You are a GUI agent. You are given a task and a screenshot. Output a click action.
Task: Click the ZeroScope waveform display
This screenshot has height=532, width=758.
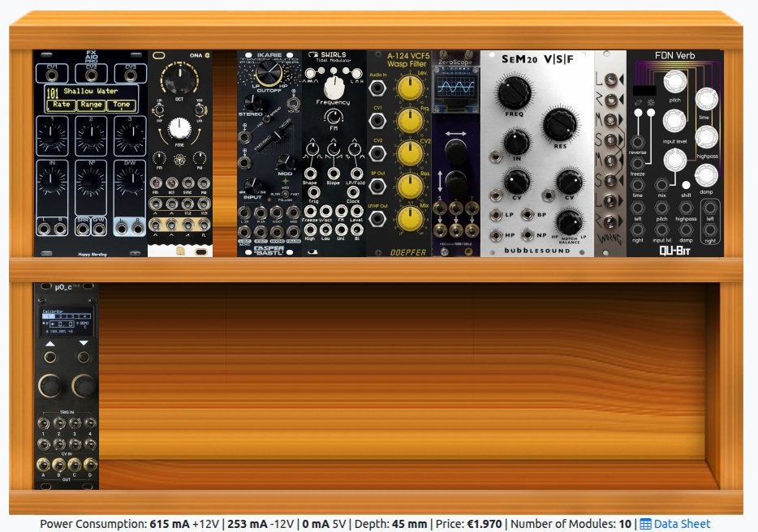tap(456, 88)
